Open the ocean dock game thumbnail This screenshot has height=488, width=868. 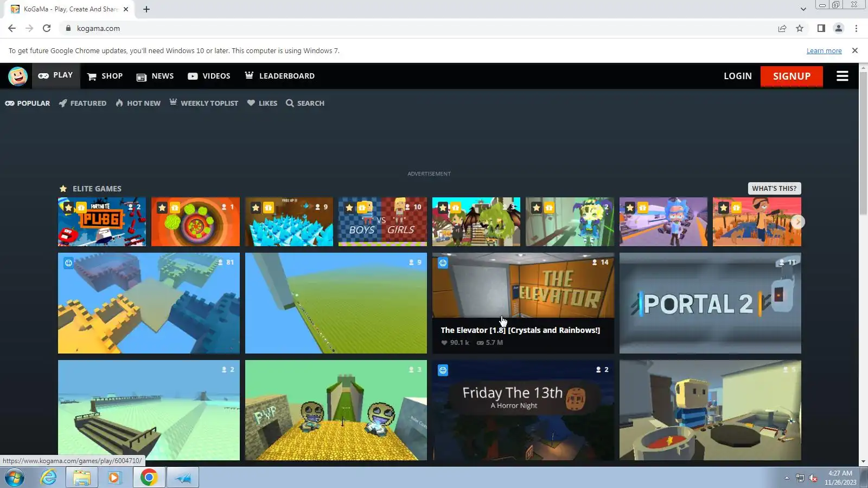pyautogui.click(x=149, y=410)
